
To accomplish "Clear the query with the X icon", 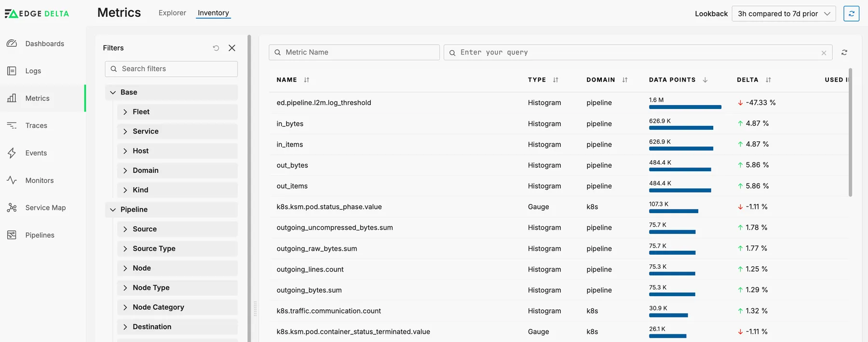I will pos(824,53).
